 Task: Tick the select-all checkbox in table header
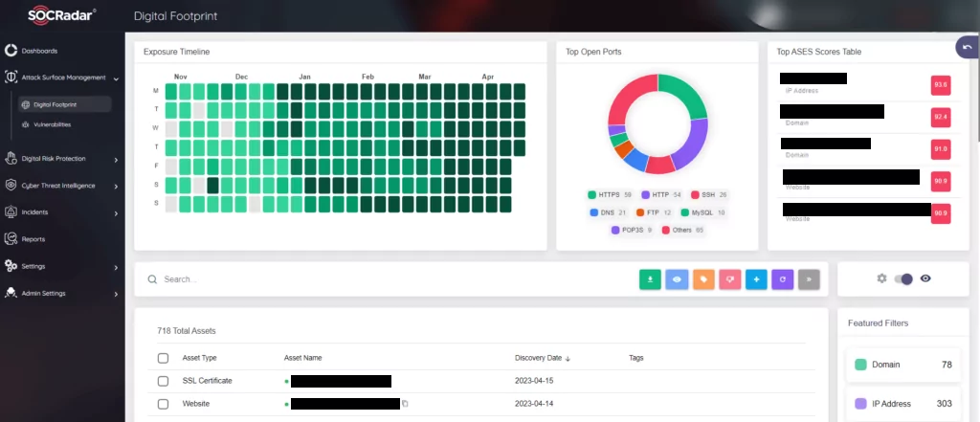[x=163, y=358]
